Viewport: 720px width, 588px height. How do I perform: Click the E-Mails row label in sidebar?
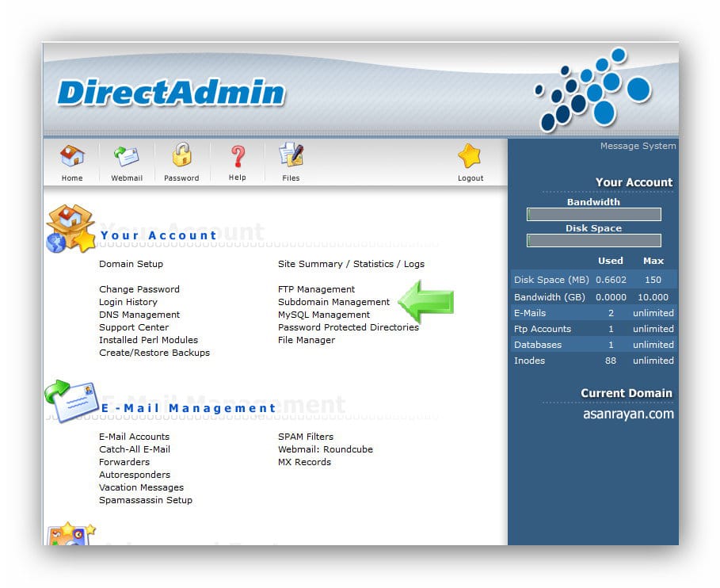click(x=530, y=313)
